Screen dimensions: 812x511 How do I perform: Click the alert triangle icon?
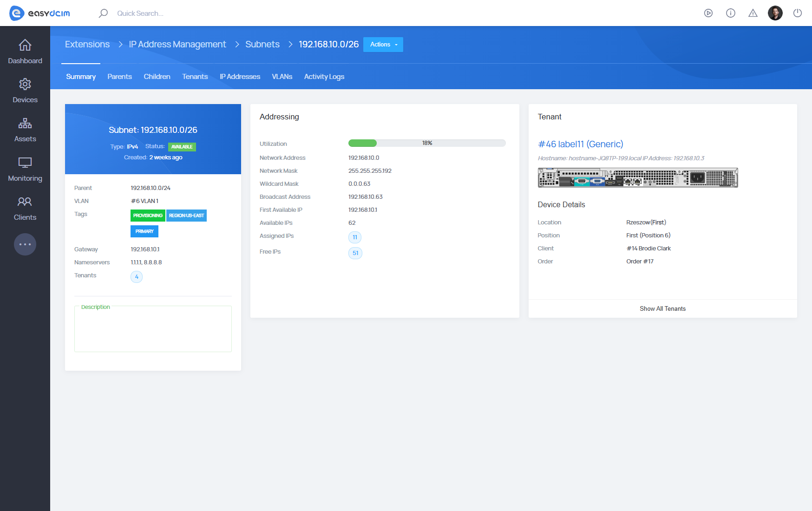753,13
